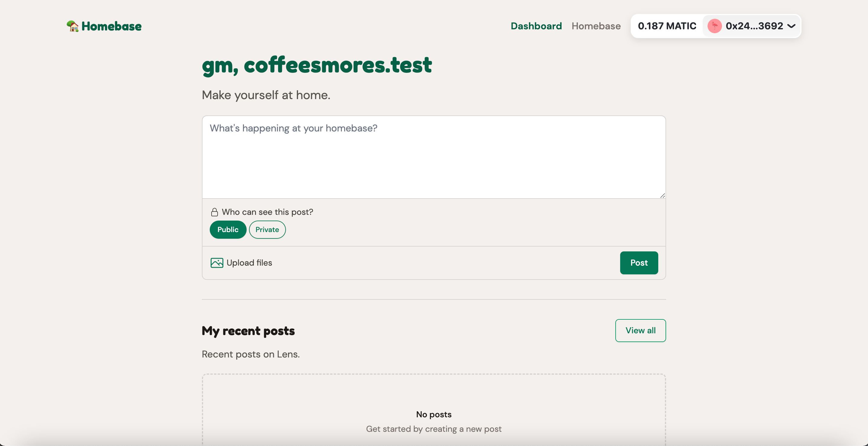Click the 0.187 MATIC balance
Screen dimensions: 868x446
pos(667,26)
